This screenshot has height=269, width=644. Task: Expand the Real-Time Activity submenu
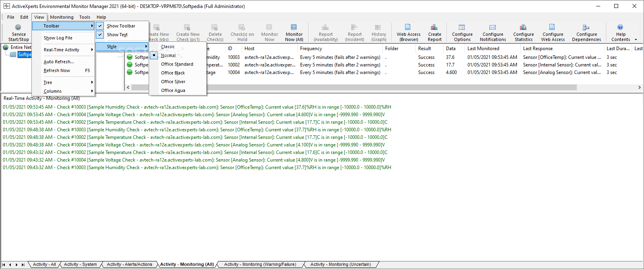tap(63, 50)
